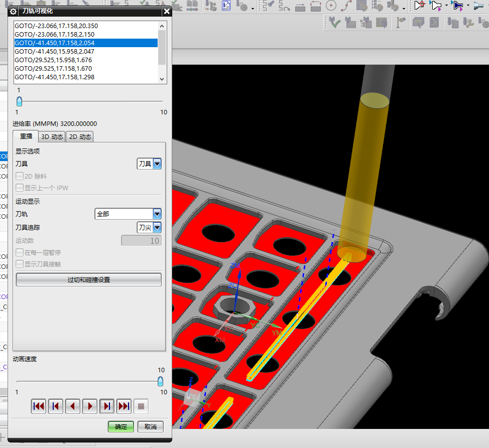Click the verify toolpath green-check icon
Screen dimensions: 489x448
click(x=334, y=23)
